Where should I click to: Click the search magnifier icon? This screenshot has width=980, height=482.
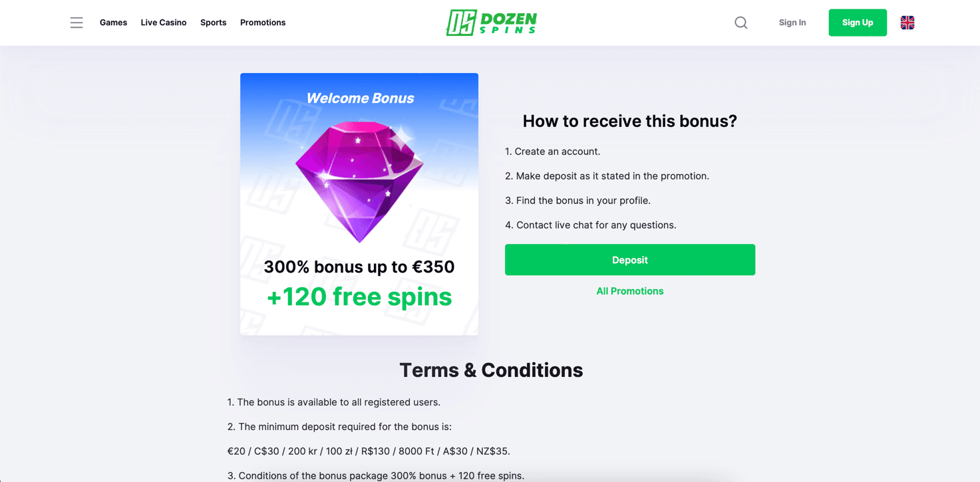(x=740, y=23)
